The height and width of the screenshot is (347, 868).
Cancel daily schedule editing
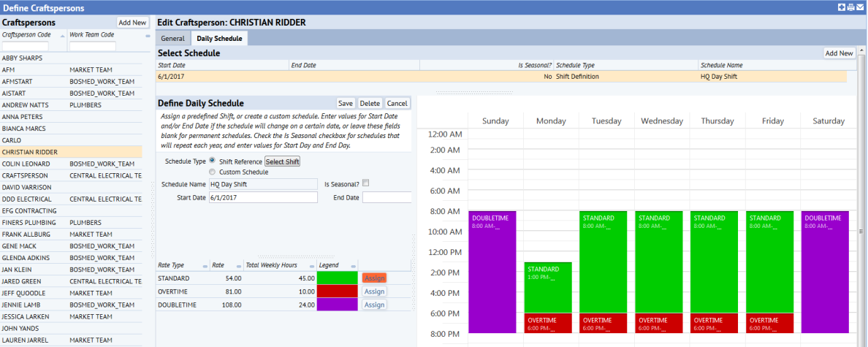[x=397, y=104]
